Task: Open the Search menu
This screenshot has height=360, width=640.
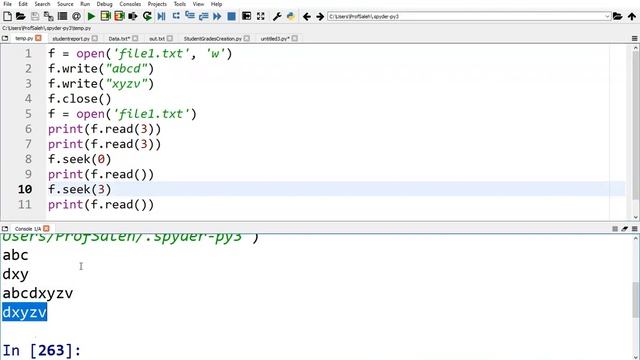Action: [x=42, y=4]
